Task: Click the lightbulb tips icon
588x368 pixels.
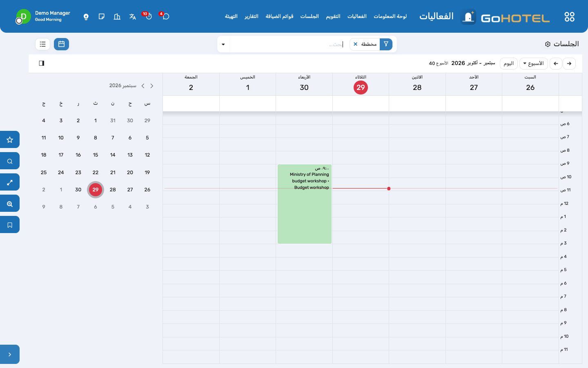Action: coord(86,17)
